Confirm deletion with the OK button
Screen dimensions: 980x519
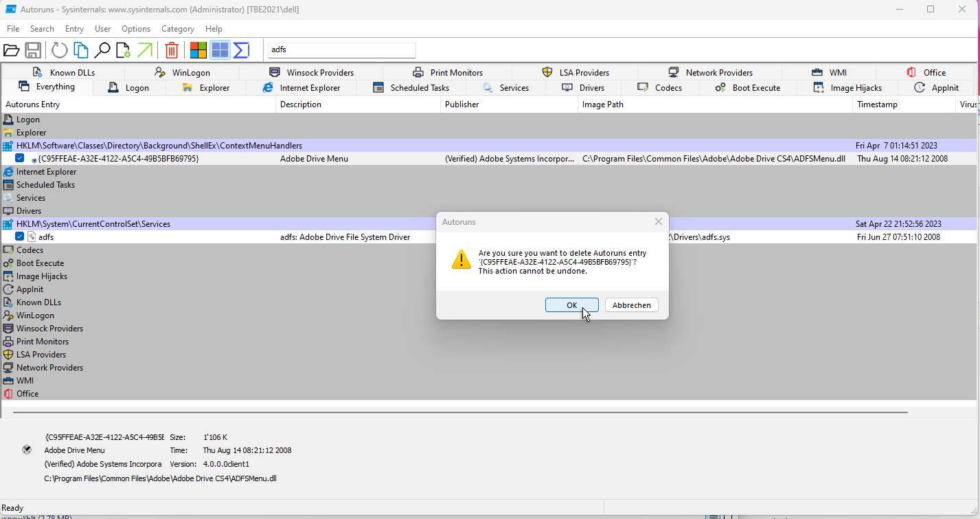click(x=571, y=305)
